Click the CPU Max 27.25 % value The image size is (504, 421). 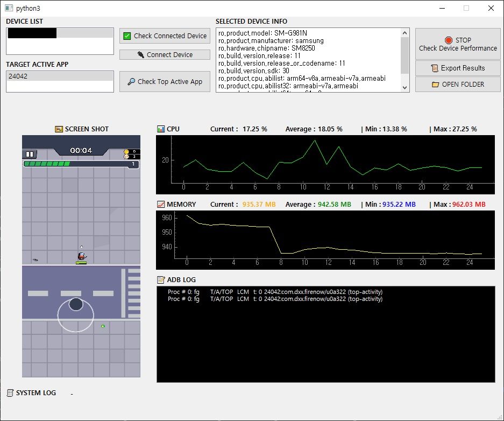click(x=465, y=129)
